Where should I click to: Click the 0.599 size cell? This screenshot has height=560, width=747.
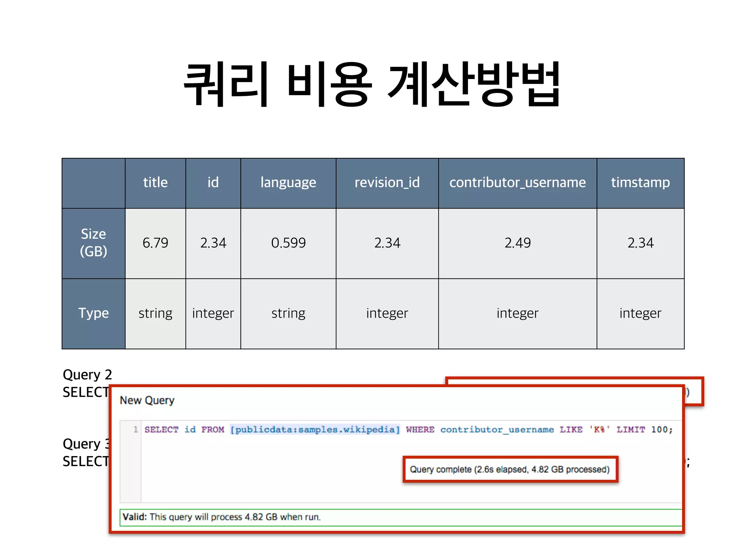click(288, 243)
